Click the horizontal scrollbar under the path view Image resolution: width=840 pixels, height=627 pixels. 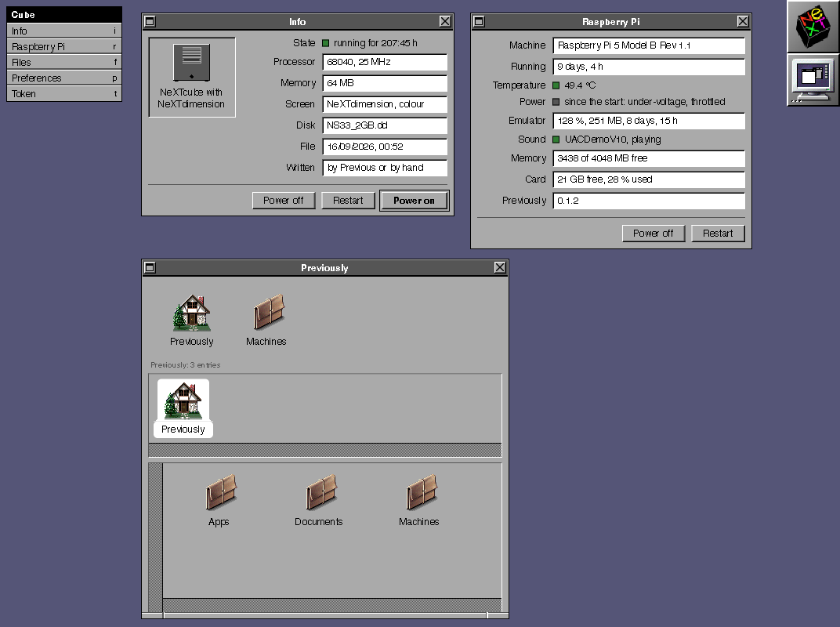coord(325,450)
